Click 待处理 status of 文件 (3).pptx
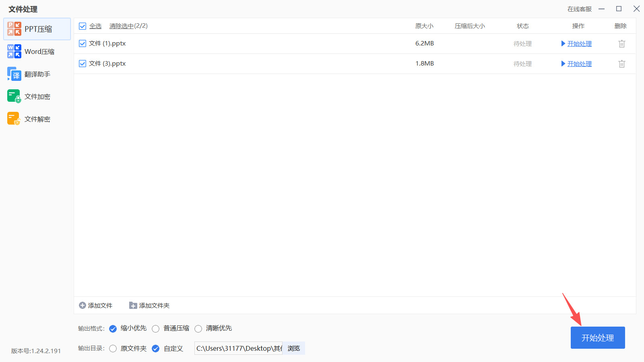 [x=523, y=64]
